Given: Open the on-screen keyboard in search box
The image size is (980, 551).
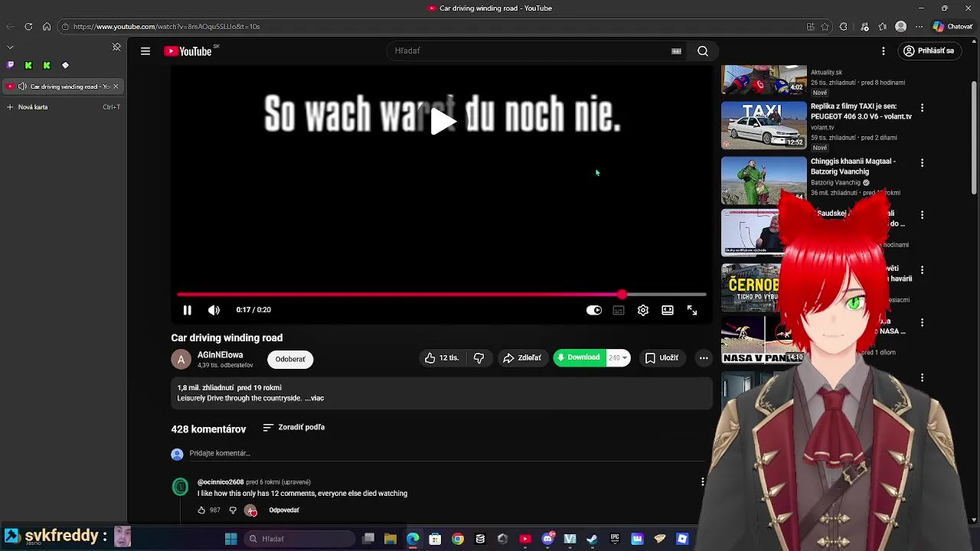Looking at the screenshot, I should [x=676, y=51].
